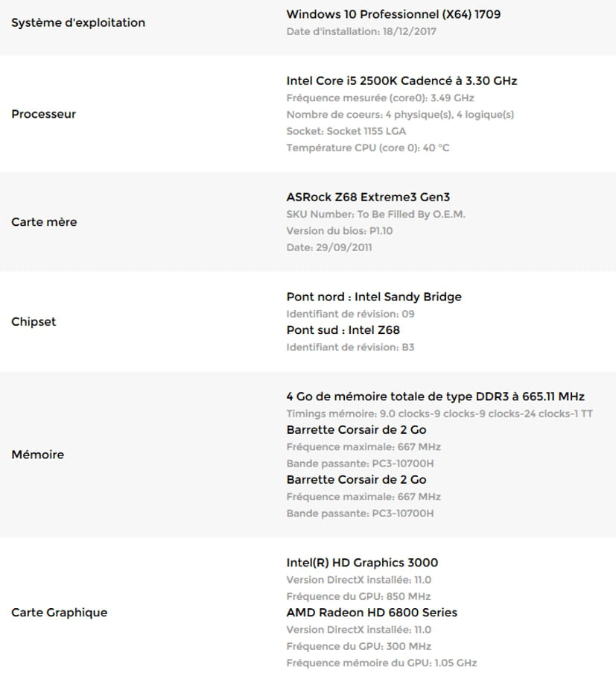Select the "Carte mère" section label
Viewport: 616px width, 673px height.
pyautogui.click(x=44, y=222)
